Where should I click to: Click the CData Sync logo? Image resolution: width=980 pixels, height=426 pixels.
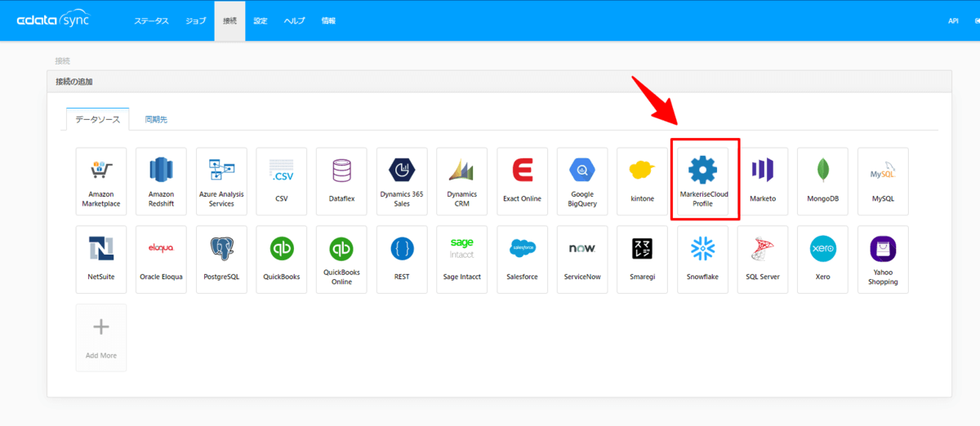[x=52, y=20]
